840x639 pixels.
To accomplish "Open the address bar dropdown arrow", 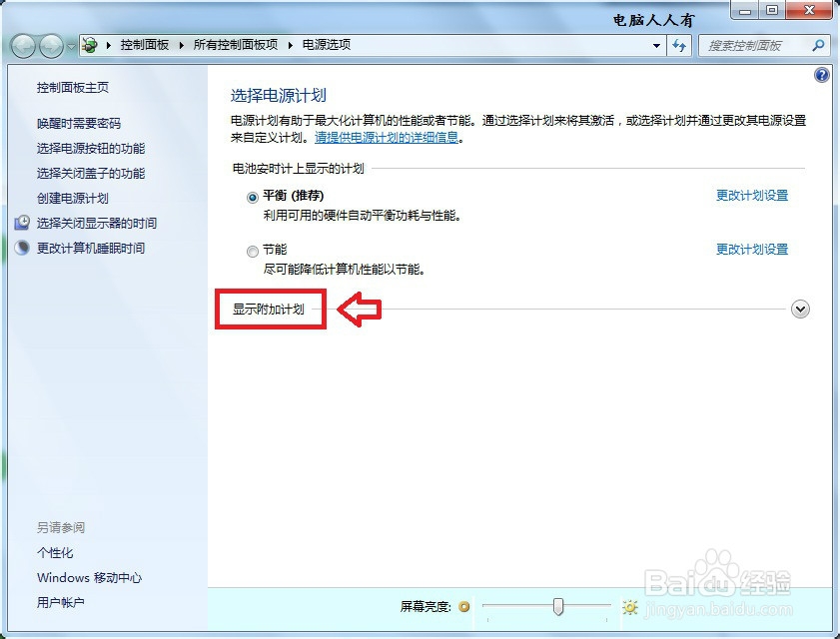I will pos(656,45).
